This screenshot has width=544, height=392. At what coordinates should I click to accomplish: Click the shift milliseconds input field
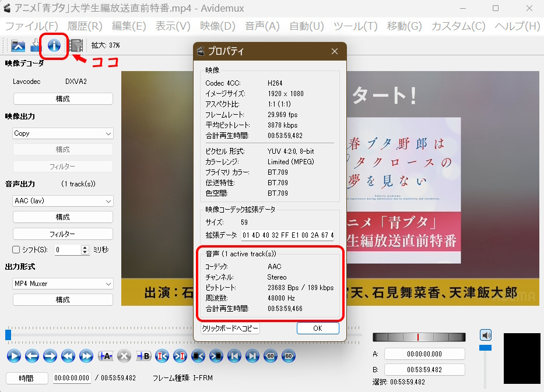[68, 249]
